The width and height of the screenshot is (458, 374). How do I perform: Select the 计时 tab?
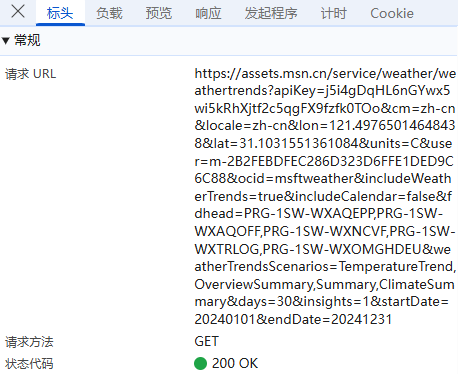[334, 13]
